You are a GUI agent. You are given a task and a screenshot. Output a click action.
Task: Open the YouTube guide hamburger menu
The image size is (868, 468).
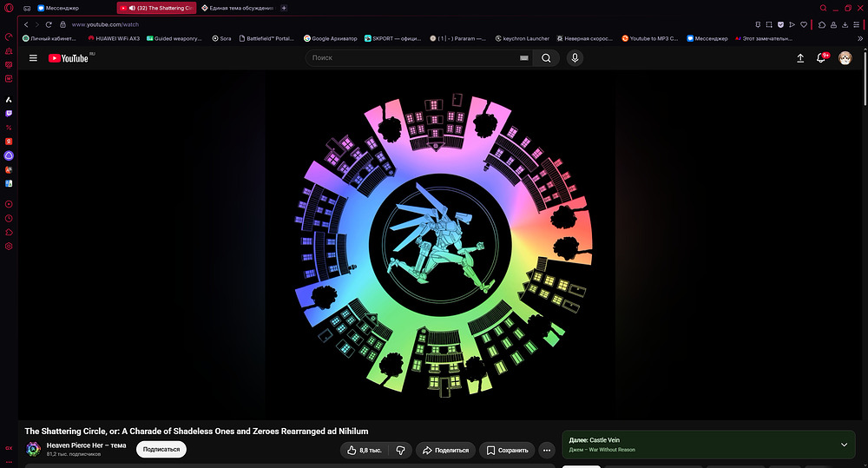[x=33, y=58]
